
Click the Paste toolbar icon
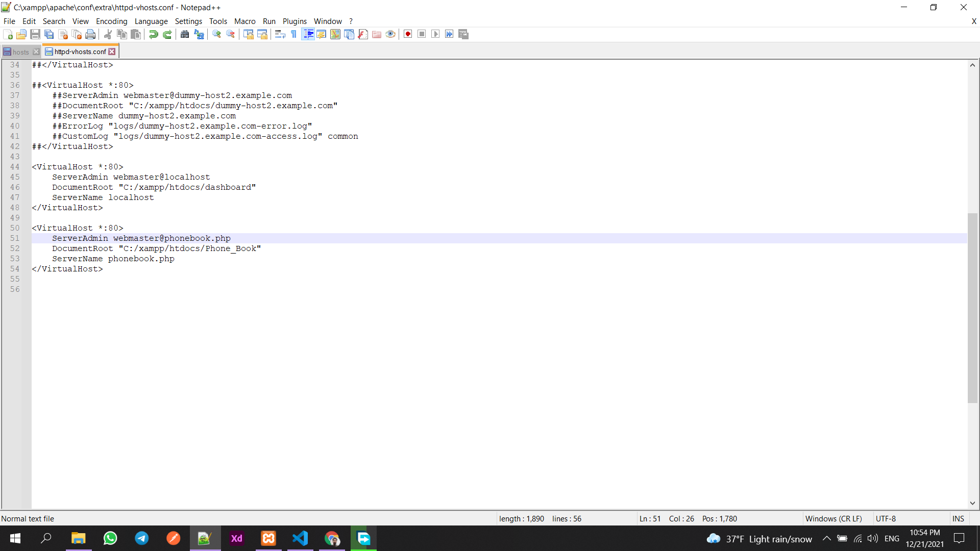coord(135,34)
